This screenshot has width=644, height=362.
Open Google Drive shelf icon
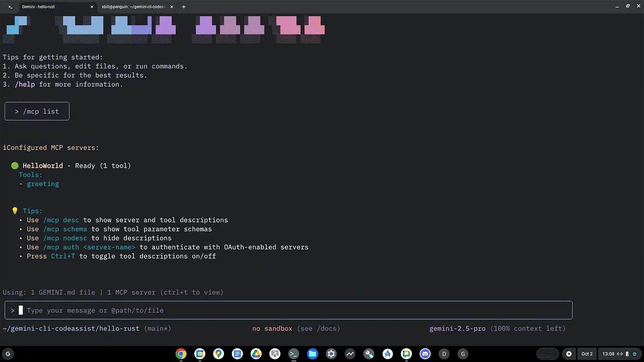pyautogui.click(x=256, y=354)
